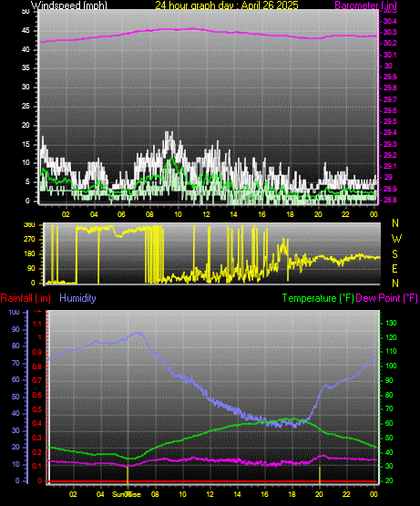
Task: Click the yellow sunrise marker on the bottom chart
Action: tap(128, 474)
